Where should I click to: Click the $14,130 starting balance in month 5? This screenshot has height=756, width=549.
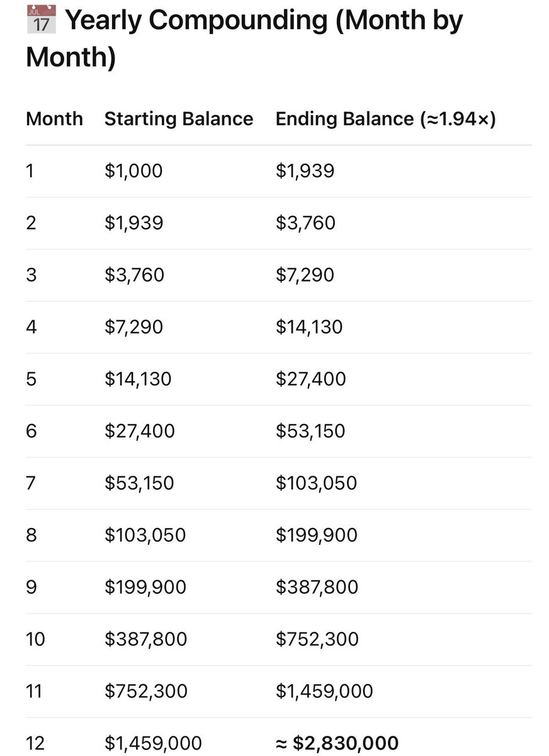[x=138, y=379]
